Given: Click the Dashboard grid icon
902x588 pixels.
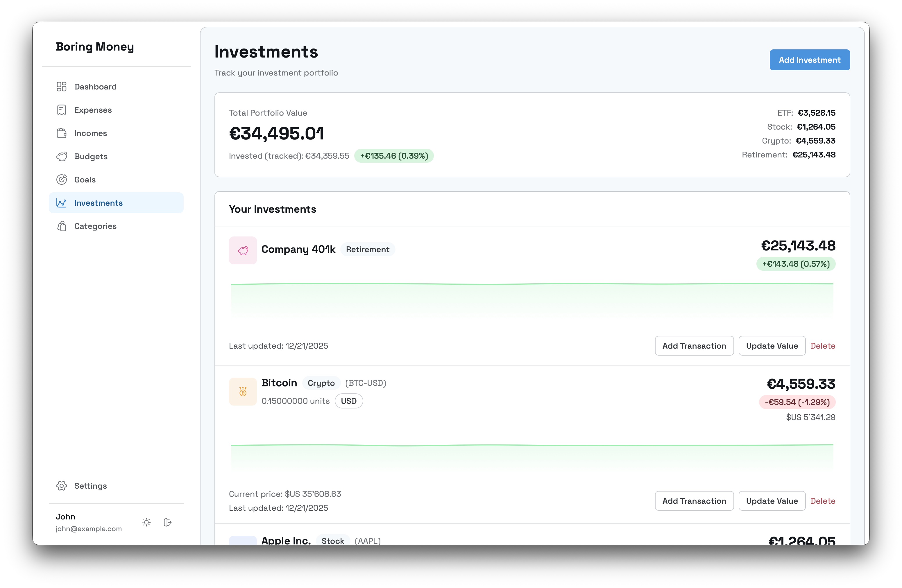Looking at the screenshot, I should click(x=61, y=87).
